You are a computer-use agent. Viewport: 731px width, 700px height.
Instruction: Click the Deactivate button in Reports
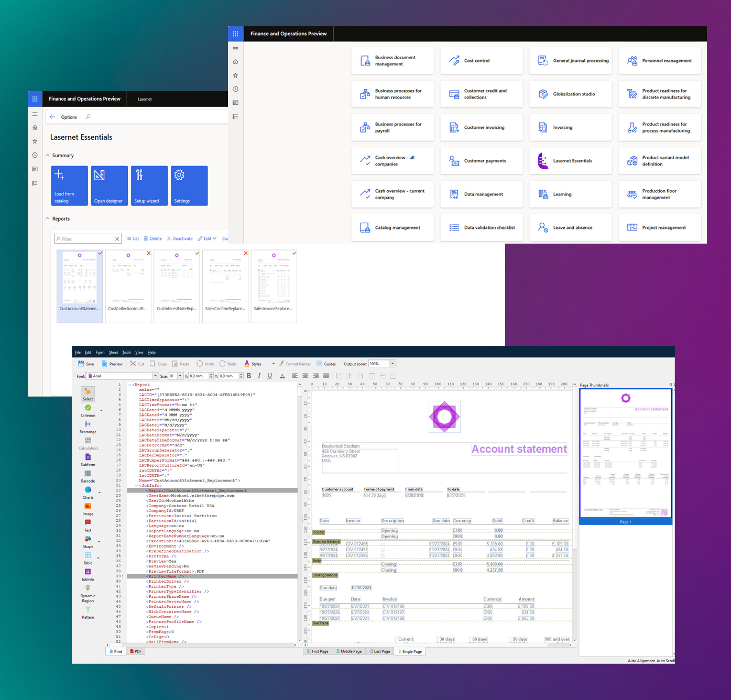coord(180,238)
